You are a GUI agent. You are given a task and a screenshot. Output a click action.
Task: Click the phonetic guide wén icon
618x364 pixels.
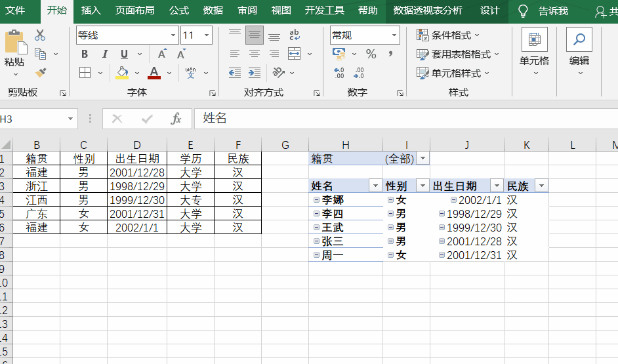point(191,73)
